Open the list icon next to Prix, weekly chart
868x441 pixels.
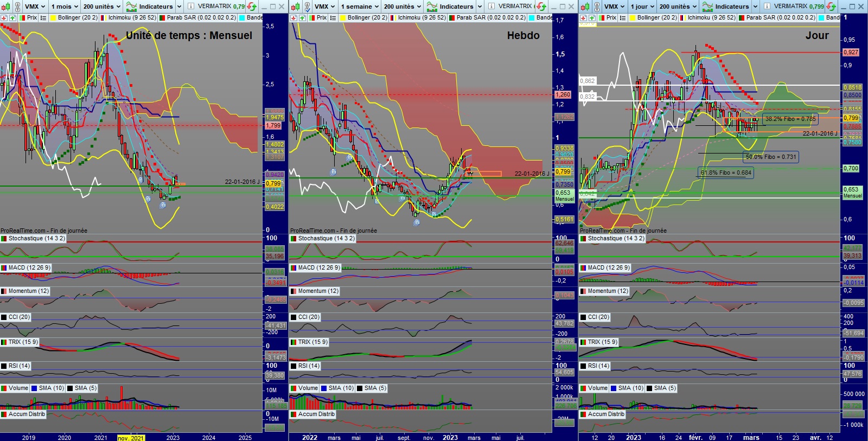click(x=333, y=17)
